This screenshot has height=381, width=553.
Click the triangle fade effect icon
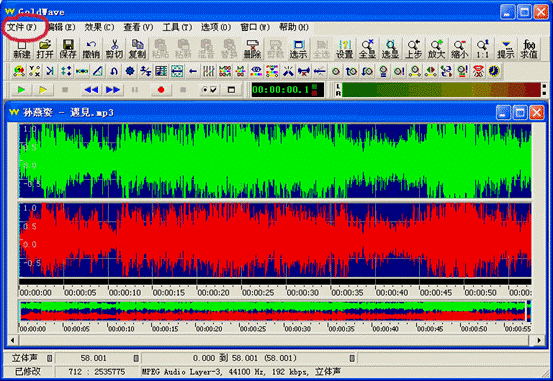point(98,71)
